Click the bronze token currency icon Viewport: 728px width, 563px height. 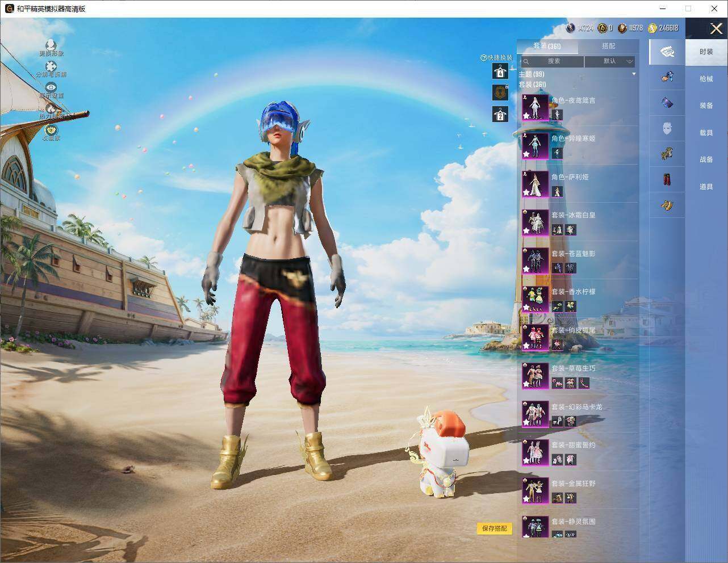[622, 28]
